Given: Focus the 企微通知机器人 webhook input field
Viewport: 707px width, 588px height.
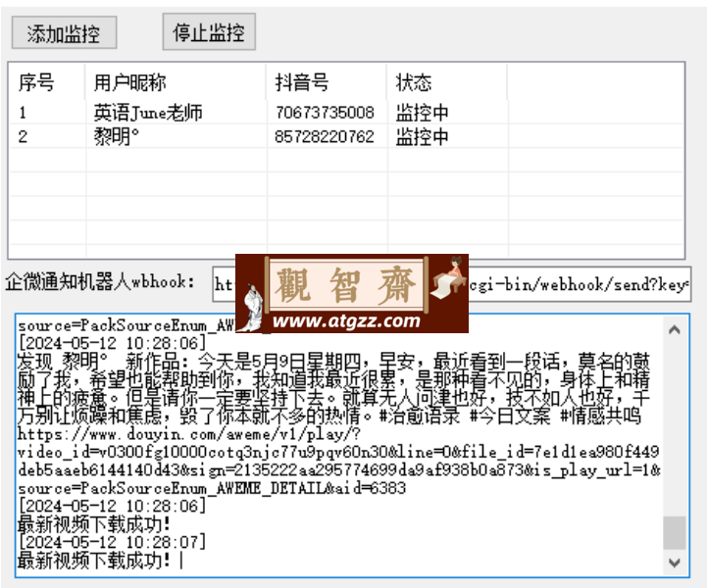Looking at the screenshot, I should [451, 284].
